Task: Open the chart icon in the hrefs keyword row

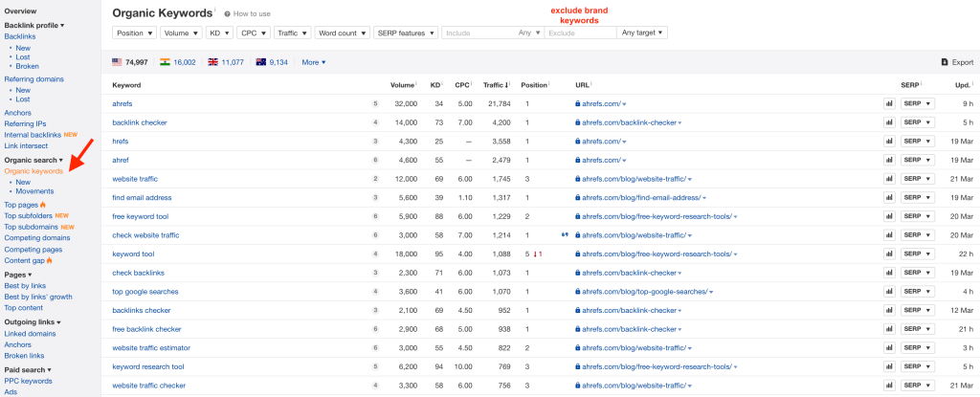Action: pos(889,142)
